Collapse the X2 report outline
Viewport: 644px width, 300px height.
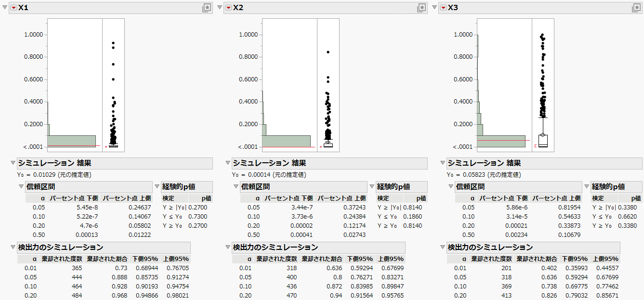tap(220, 8)
